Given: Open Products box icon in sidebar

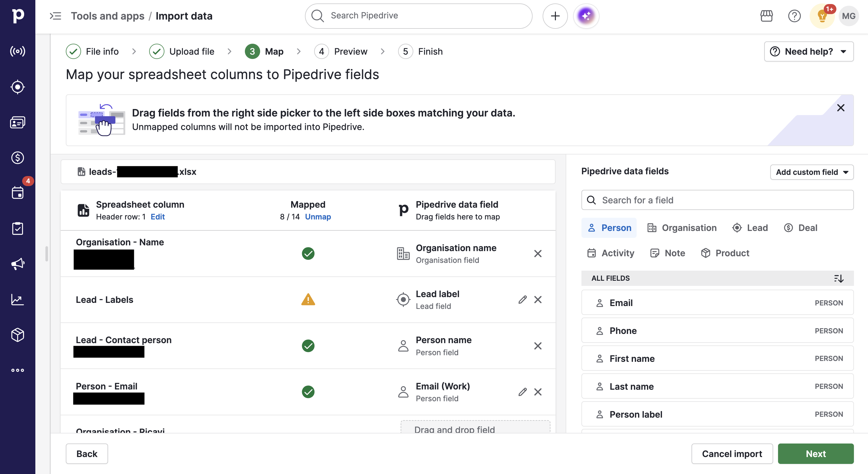Looking at the screenshot, I should [x=18, y=335].
